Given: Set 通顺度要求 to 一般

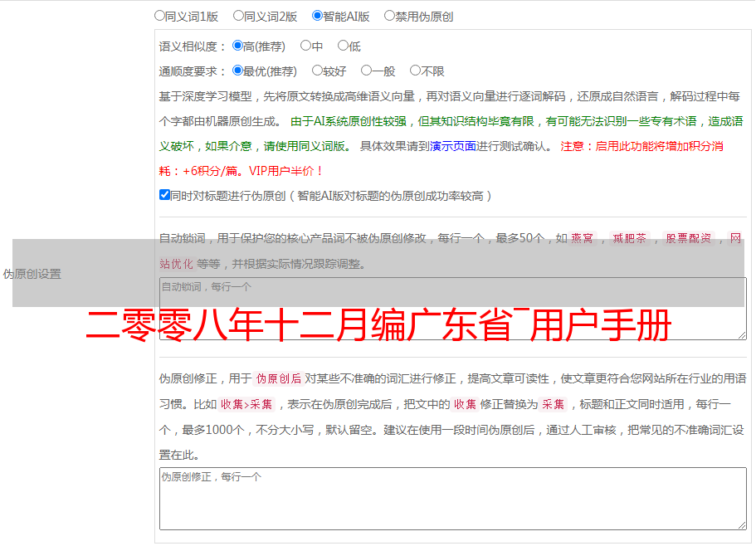Looking at the screenshot, I should point(367,71).
